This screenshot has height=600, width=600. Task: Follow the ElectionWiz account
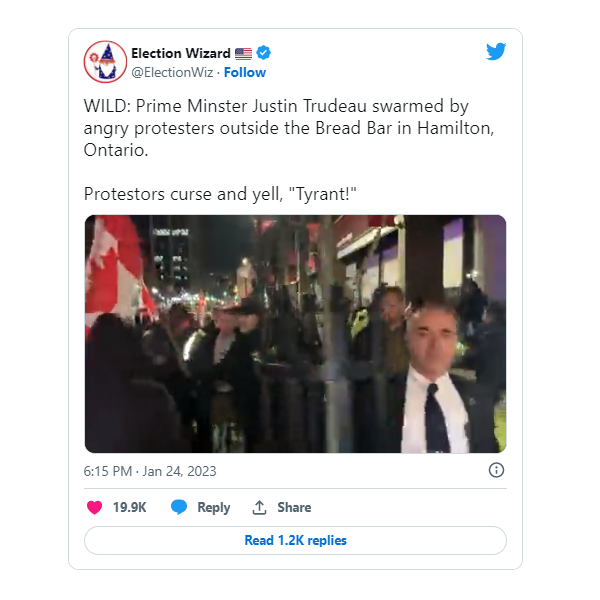[245, 72]
